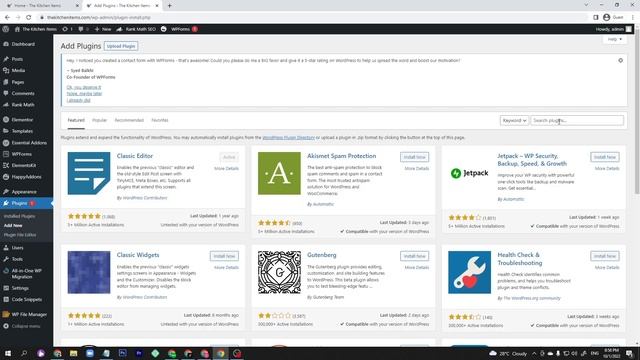Image resolution: width=640 pixels, height=360 pixels.
Task: Install the Akismet Spam Protection plugin
Action: 414,157
